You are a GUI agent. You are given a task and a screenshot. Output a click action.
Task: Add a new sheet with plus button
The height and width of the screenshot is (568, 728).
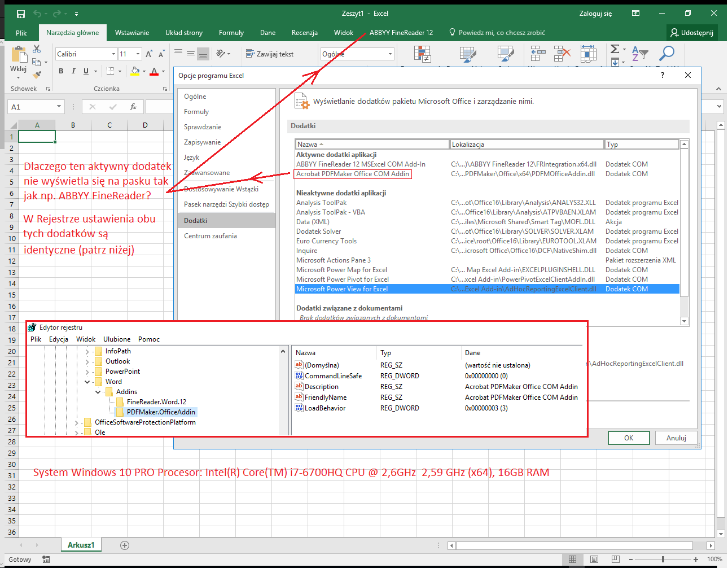tap(125, 545)
